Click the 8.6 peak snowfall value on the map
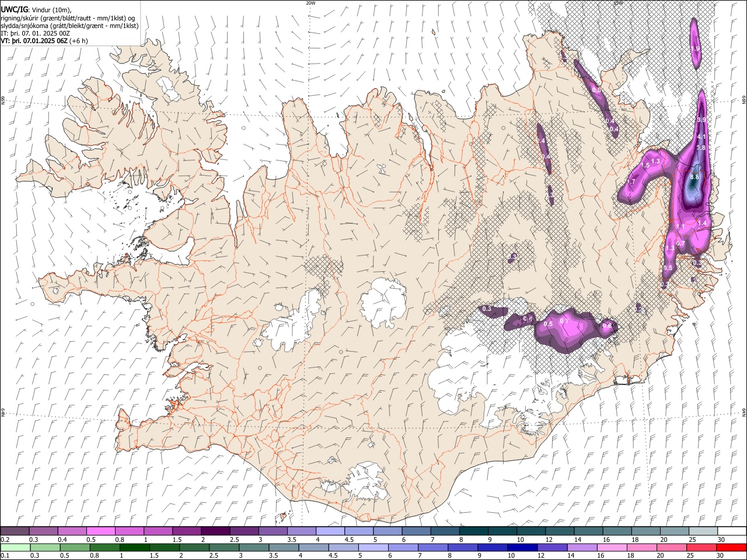 (x=694, y=177)
